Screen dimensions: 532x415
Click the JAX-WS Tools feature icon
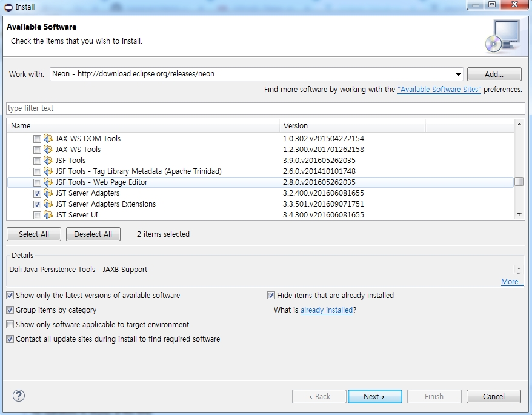[x=48, y=149]
